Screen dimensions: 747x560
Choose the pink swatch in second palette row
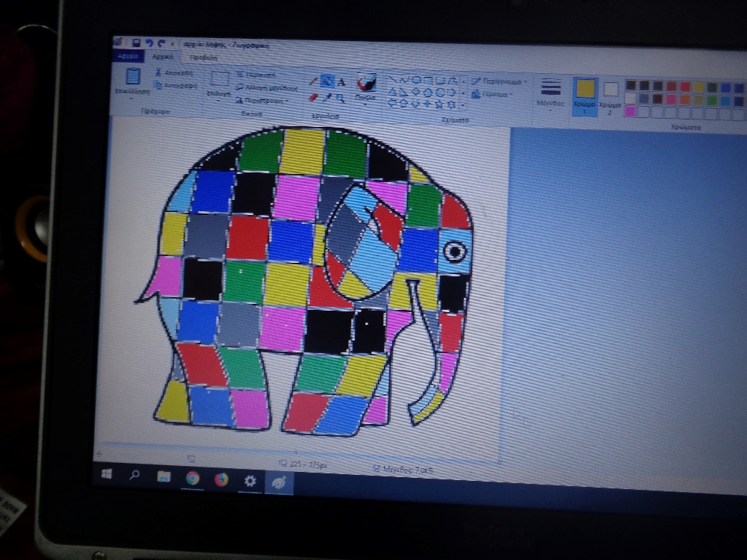click(x=672, y=99)
